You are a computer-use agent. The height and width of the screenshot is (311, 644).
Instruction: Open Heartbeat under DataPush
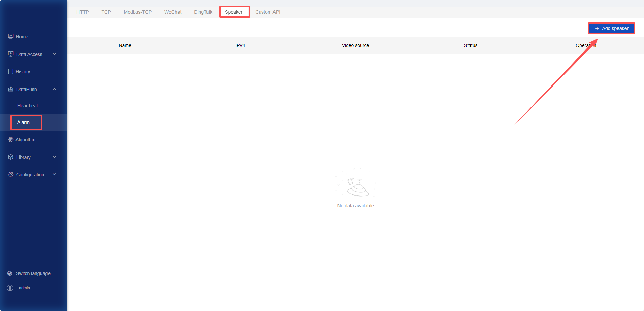click(x=28, y=106)
